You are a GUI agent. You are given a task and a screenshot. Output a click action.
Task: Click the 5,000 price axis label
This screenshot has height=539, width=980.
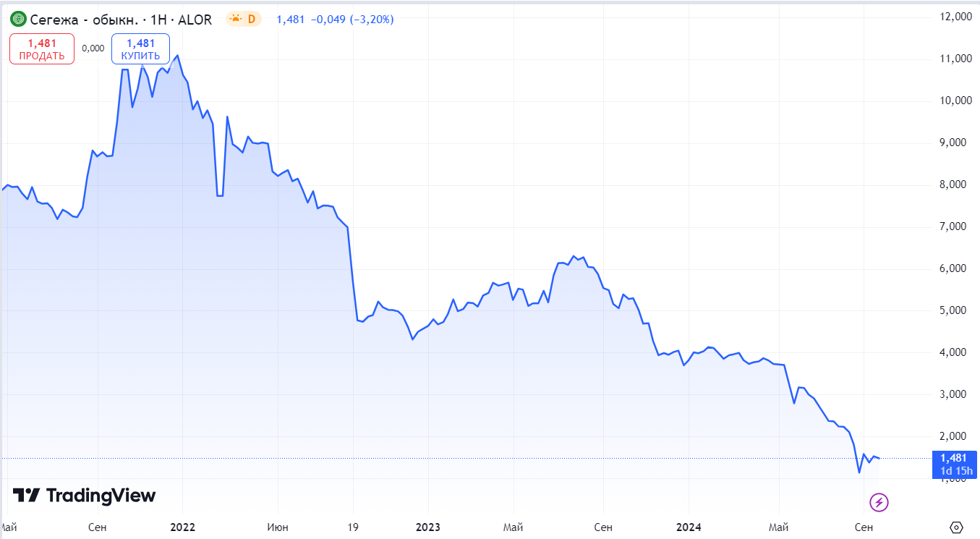click(x=954, y=310)
